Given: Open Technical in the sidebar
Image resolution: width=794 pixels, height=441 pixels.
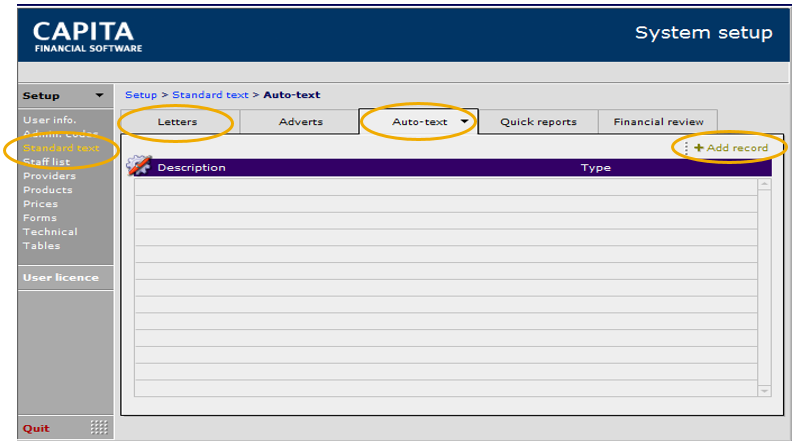Looking at the screenshot, I should pos(50,231).
